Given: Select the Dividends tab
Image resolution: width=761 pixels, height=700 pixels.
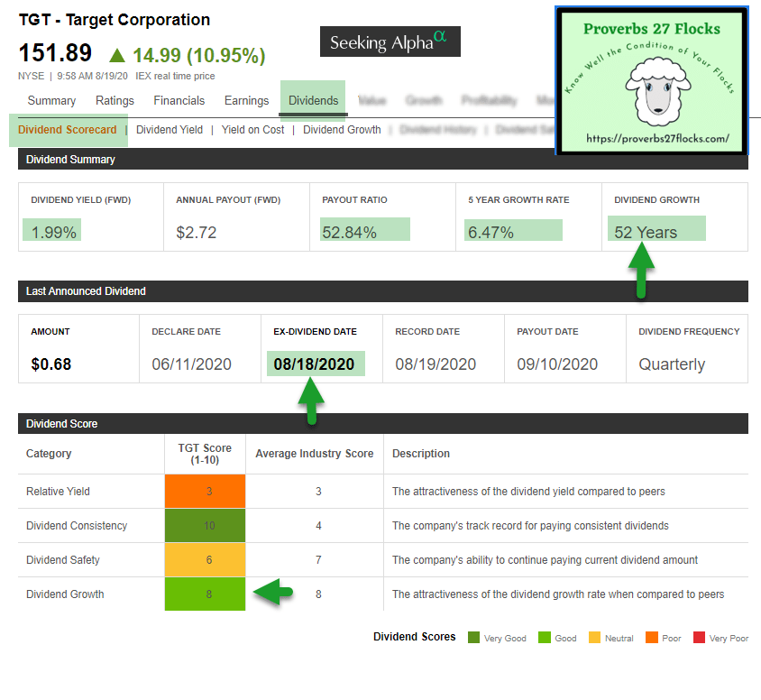Looking at the screenshot, I should pos(313,101).
